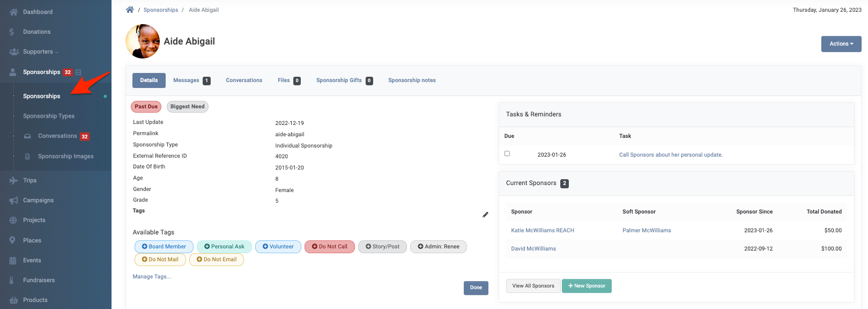This screenshot has height=309, width=868.
Task: Open the Sponsorship Gifts tab
Action: tap(344, 80)
